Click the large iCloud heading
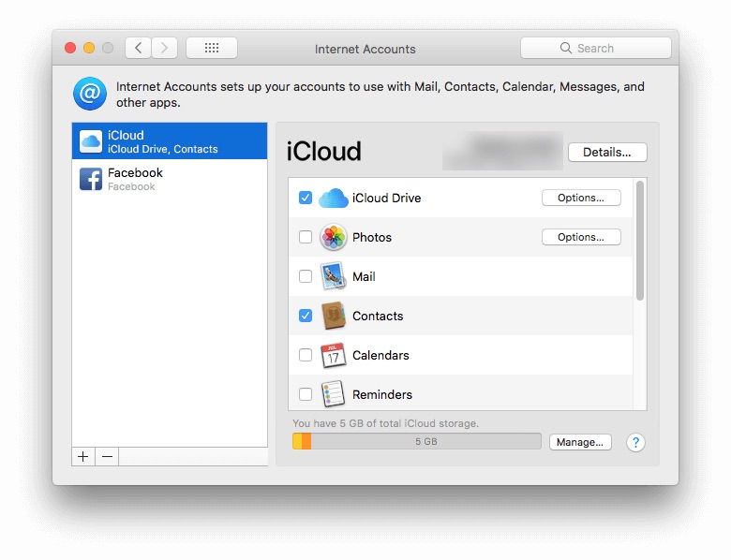731x560 pixels. (x=323, y=152)
